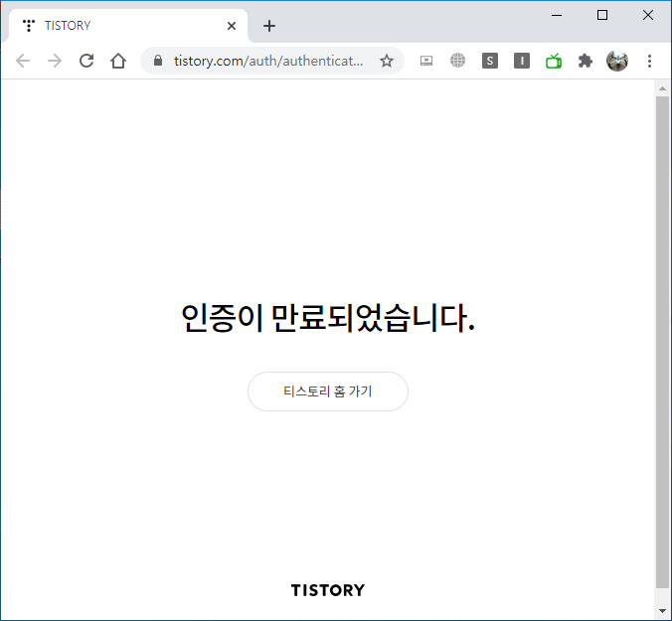The image size is (672, 621).
Task: Maximize the browser window
Action: point(602,16)
